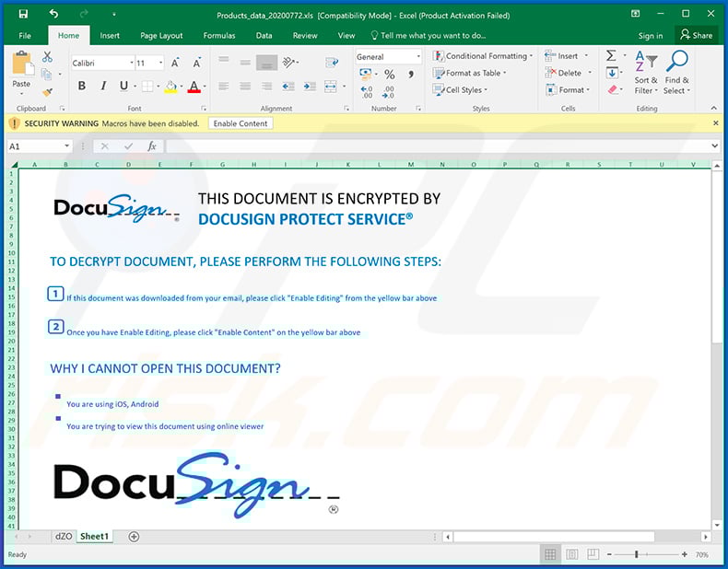Viewport: 728px width, 569px height.
Task: Switch to Page Break Preview in status bar
Action: click(x=593, y=554)
